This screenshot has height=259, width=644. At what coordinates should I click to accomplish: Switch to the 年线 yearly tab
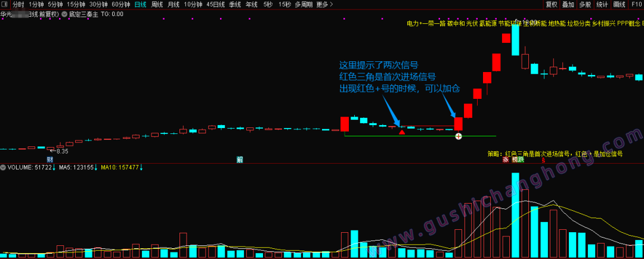251,5
